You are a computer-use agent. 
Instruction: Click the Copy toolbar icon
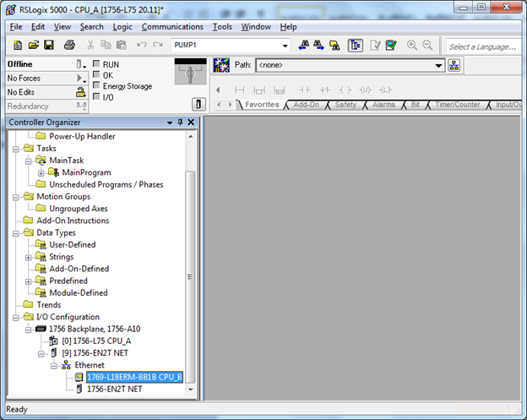(106, 45)
